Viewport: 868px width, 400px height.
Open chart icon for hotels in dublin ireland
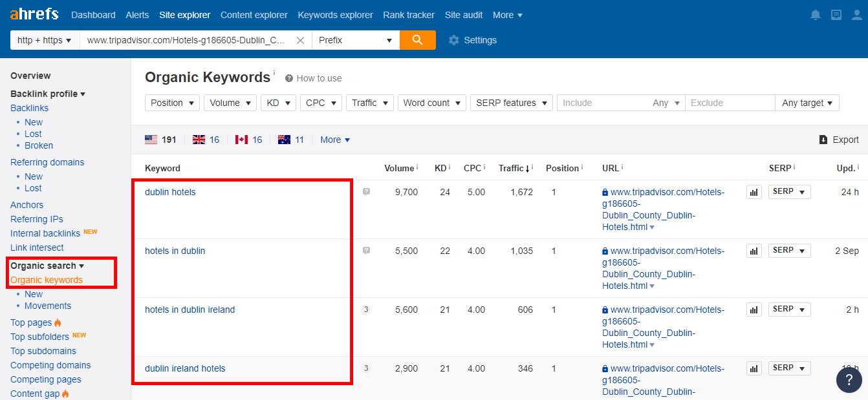tap(754, 310)
